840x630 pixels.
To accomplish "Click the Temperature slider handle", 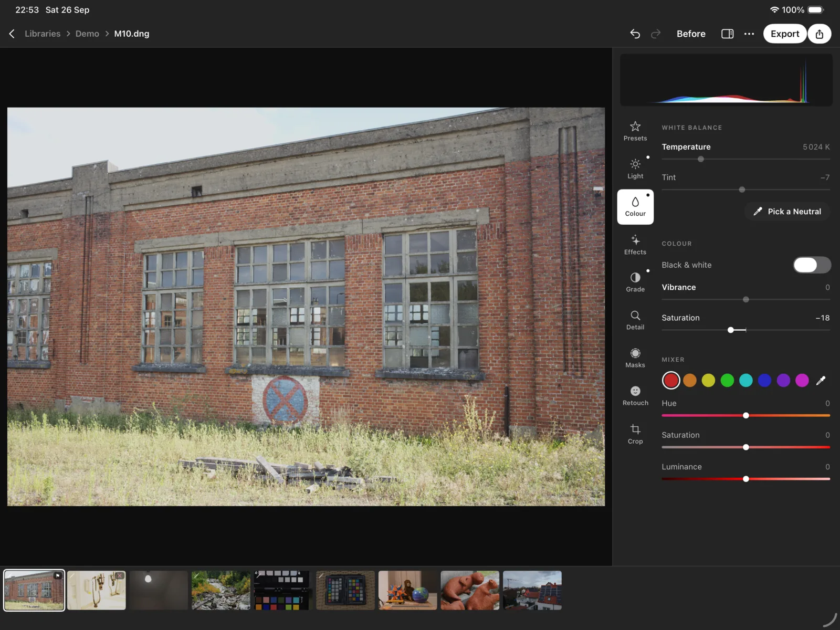I will (x=701, y=159).
